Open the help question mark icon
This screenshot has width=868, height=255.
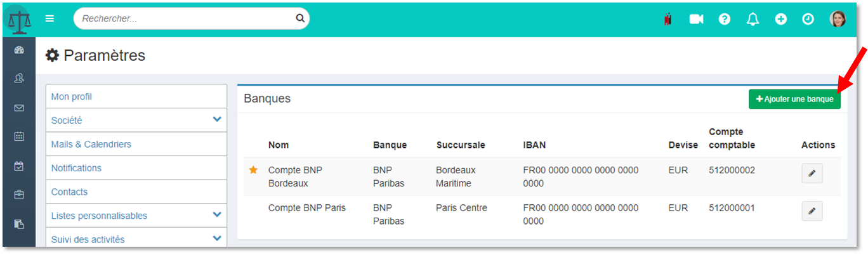click(x=724, y=19)
